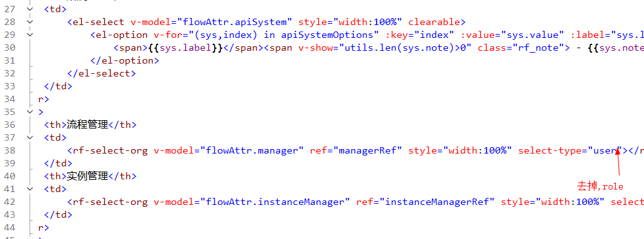Click line number 38 in the gutter
This screenshot has width=644, height=239.
[10, 150]
